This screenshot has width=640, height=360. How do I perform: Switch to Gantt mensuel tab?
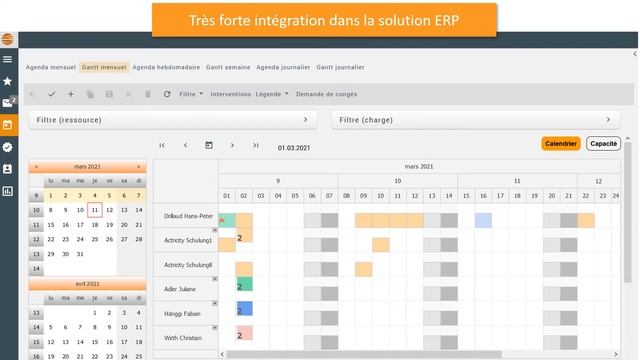coord(104,67)
